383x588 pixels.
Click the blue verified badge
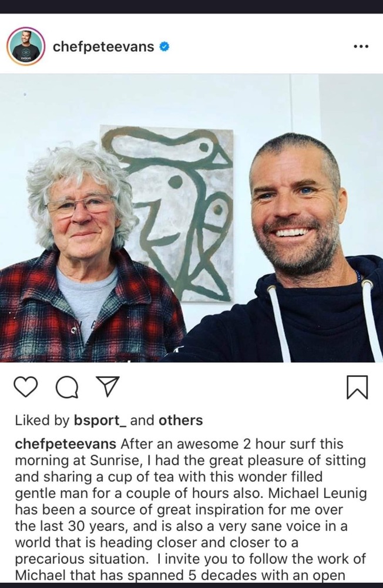(164, 46)
